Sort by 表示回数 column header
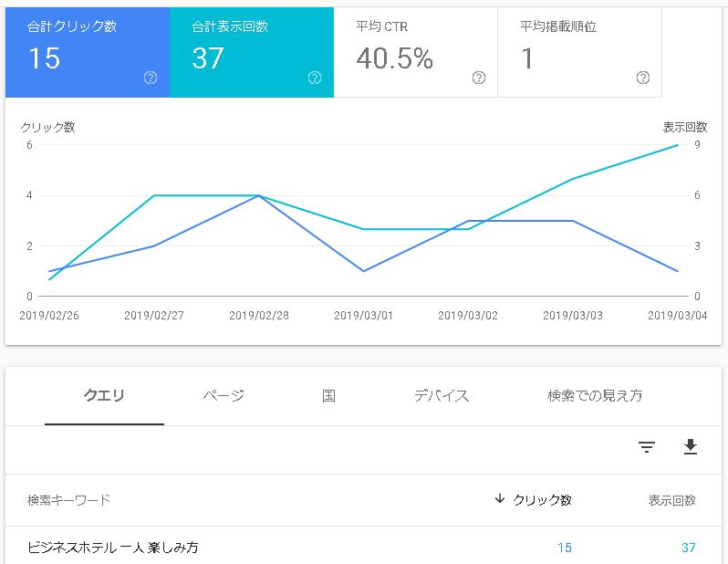 point(671,500)
